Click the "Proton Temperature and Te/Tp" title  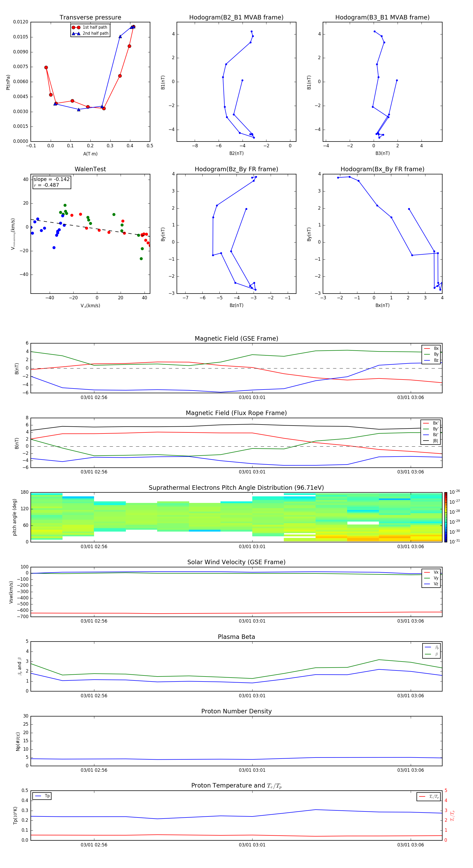pyautogui.click(x=236, y=786)
